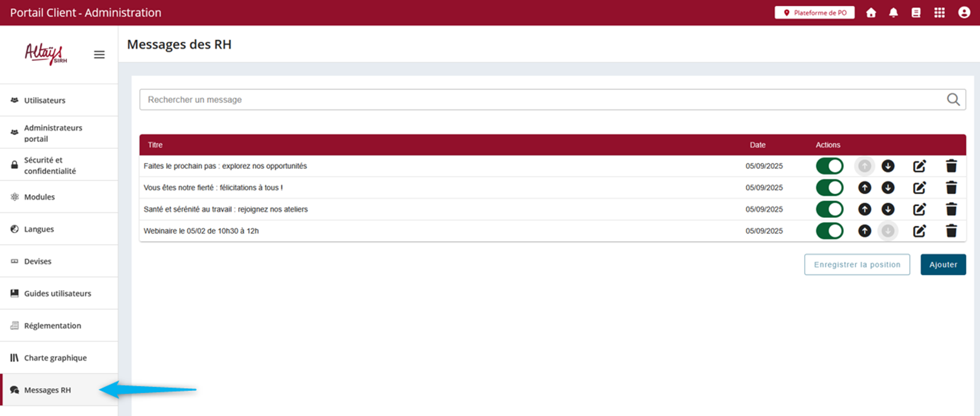Switch off the Webinaire message toggle
Image resolution: width=980 pixels, height=416 pixels.
[829, 231]
